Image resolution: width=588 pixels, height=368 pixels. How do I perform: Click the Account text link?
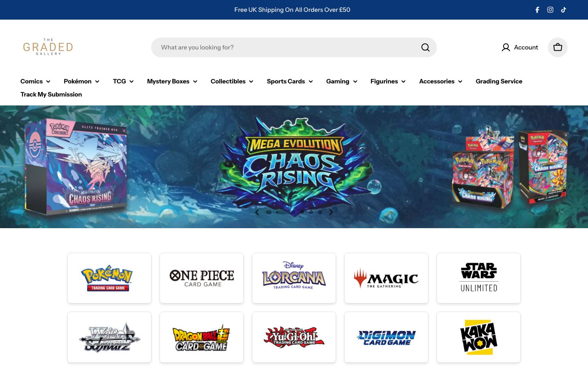(526, 47)
